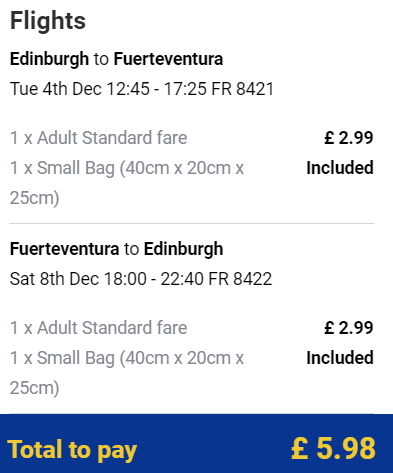Click the outbound bag Included label
The image size is (393, 473).
point(340,168)
